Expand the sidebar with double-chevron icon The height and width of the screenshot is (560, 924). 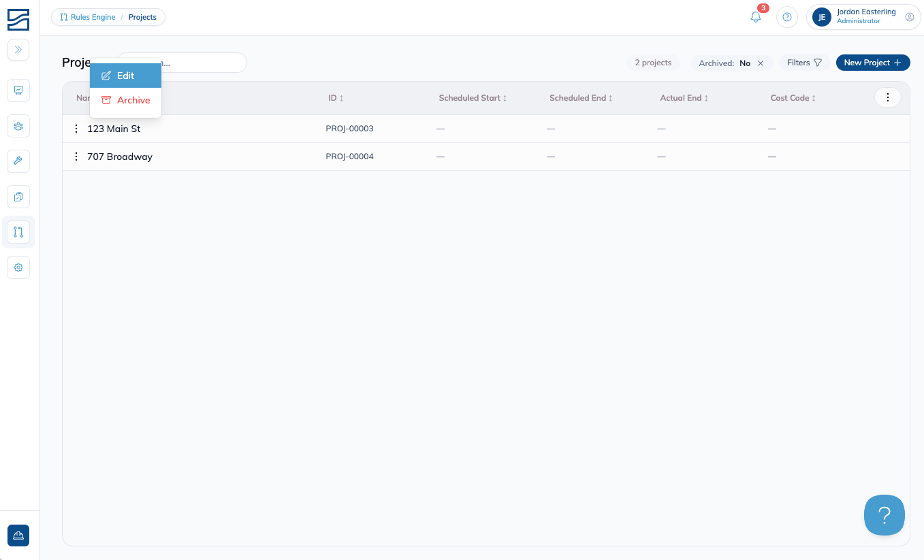coord(18,50)
